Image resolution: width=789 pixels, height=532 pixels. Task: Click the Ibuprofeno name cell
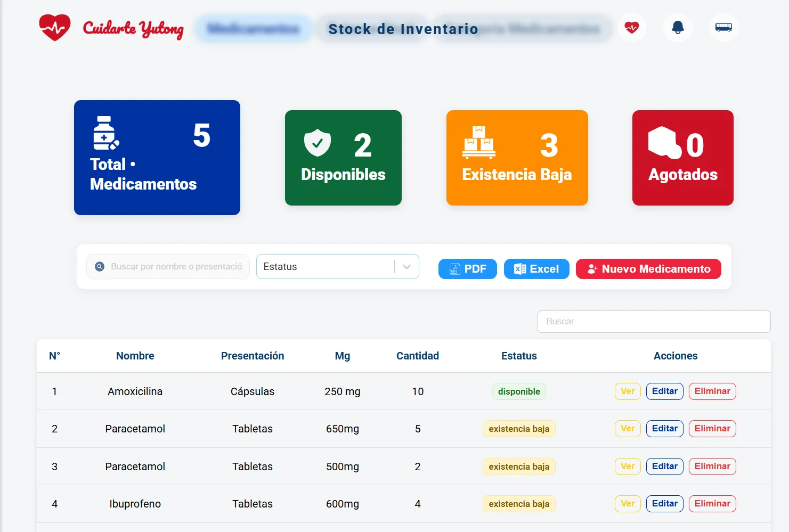pyautogui.click(x=135, y=504)
